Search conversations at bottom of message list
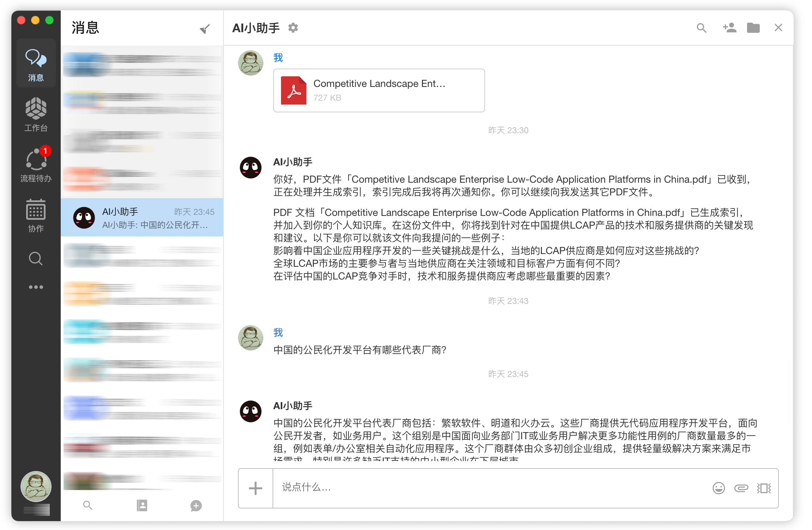The height and width of the screenshot is (530, 812). pyautogui.click(x=88, y=505)
